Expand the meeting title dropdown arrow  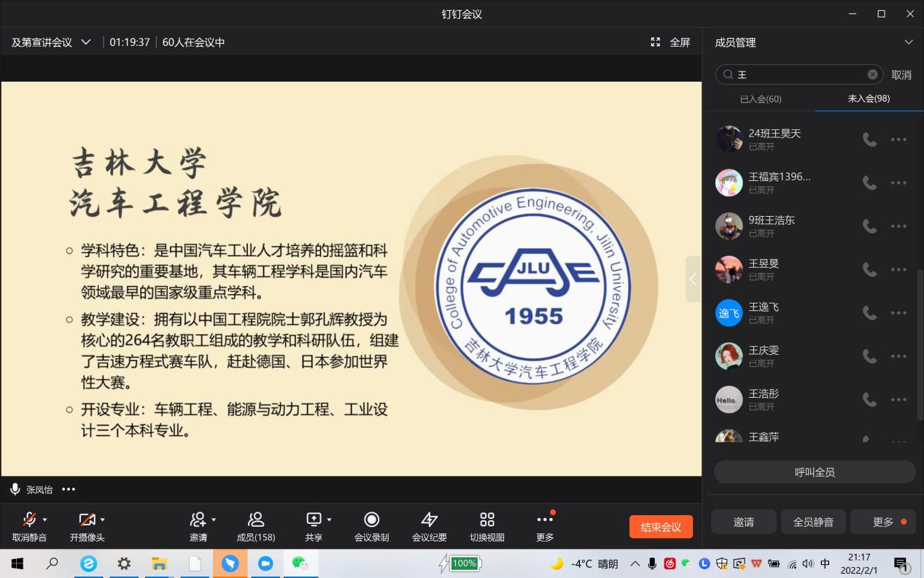86,42
